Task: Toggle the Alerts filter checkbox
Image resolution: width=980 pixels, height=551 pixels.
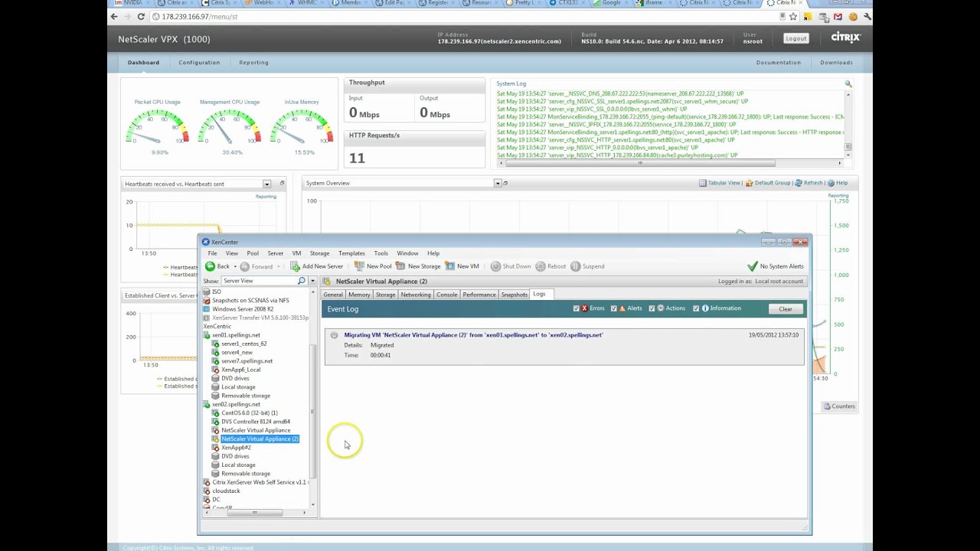Action: point(614,308)
